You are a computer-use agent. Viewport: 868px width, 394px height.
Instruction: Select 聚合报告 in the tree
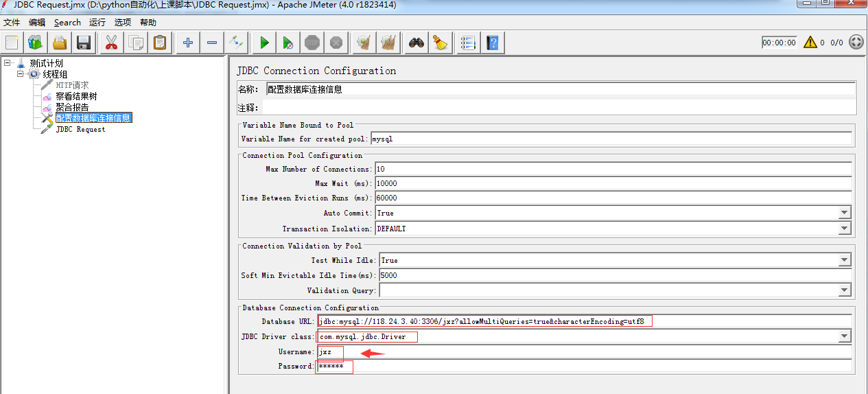[72, 107]
